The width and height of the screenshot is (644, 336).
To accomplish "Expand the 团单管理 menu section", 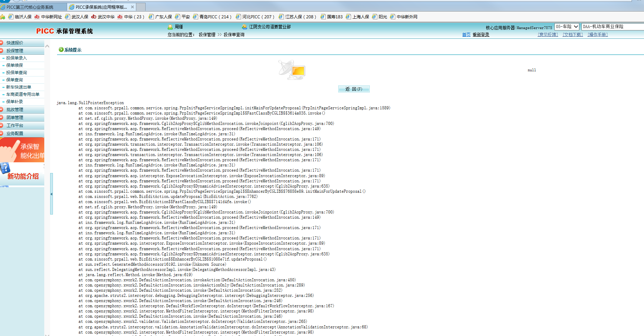I will [22, 117].
